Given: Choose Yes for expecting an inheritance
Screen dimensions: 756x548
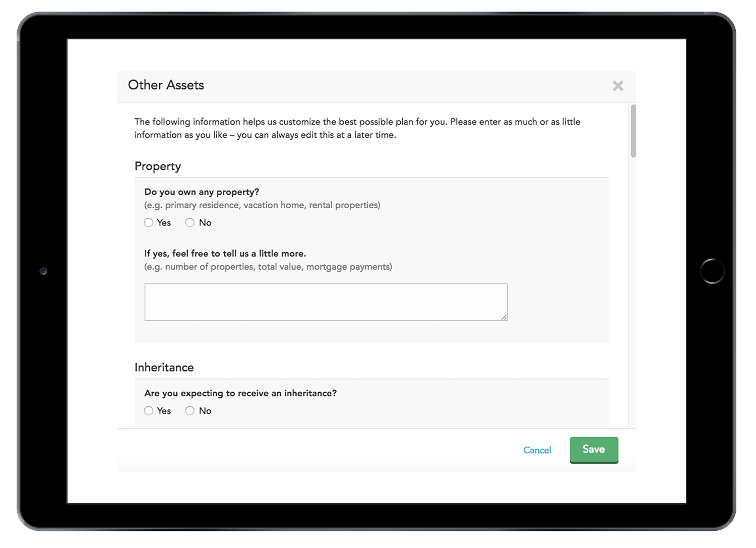Looking at the screenshot, I should coord(149,411).
